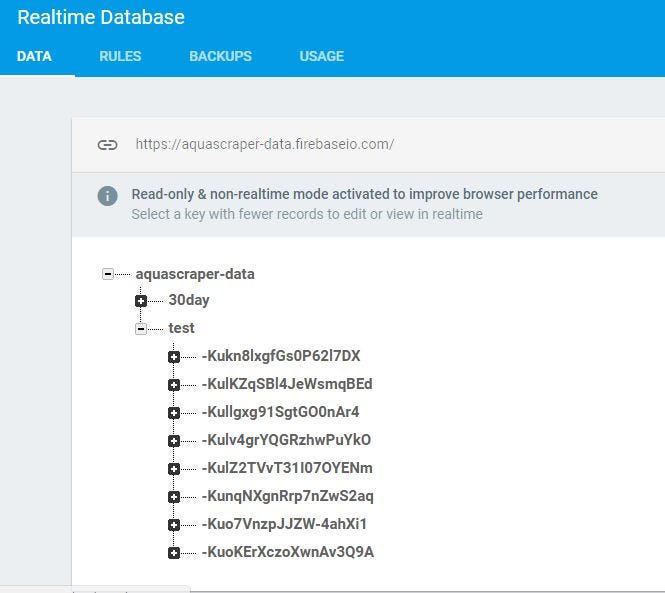Click the Realtime Database heading

pyautogui.click(x=101, y=17)
